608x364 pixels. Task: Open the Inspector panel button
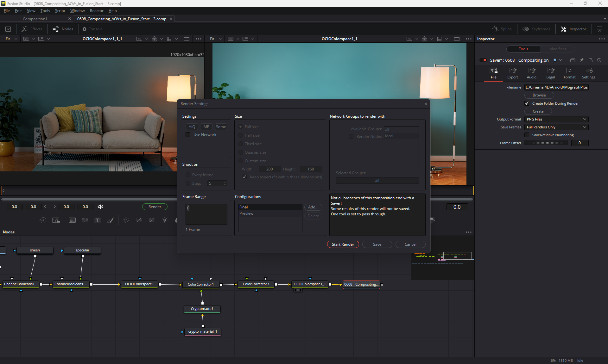point(573,29)
